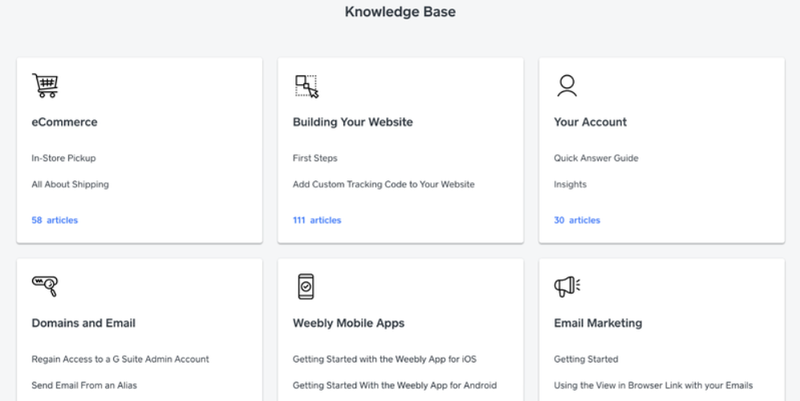
Task: Open the Your Account category heading
Action: pos(590,122)
